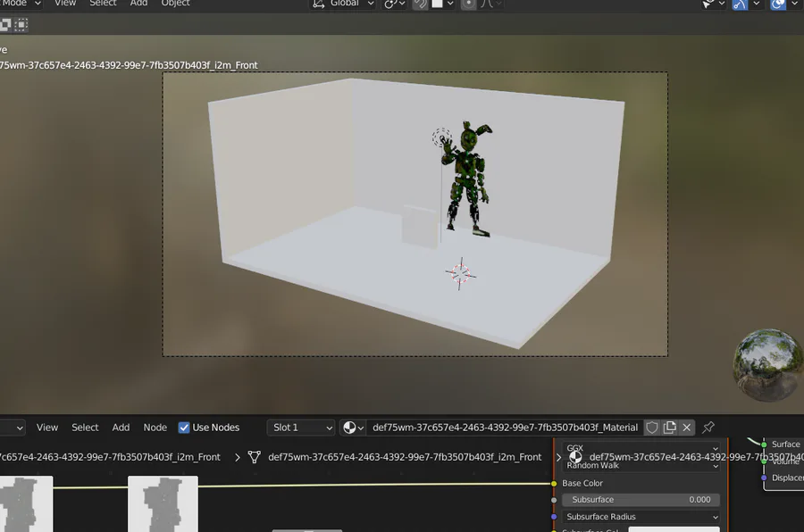Image resolution: width=804 pixels, height=532 pixels.
Task: Open the snapping element options popover
Action: (443, 4)
